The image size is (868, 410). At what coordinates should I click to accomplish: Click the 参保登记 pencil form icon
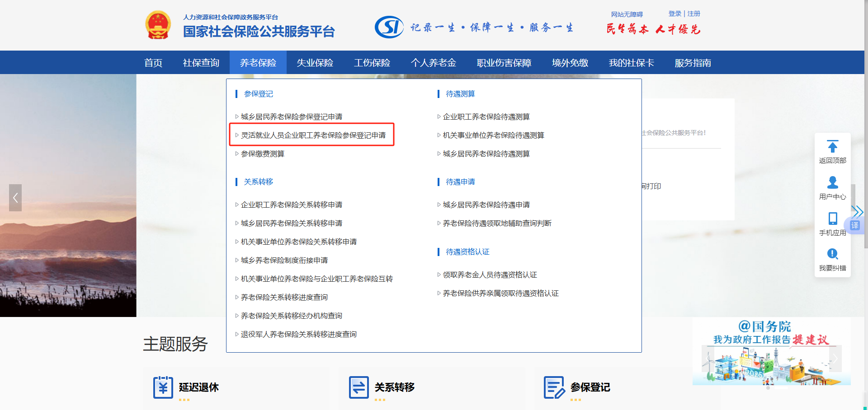coord(554,387)
